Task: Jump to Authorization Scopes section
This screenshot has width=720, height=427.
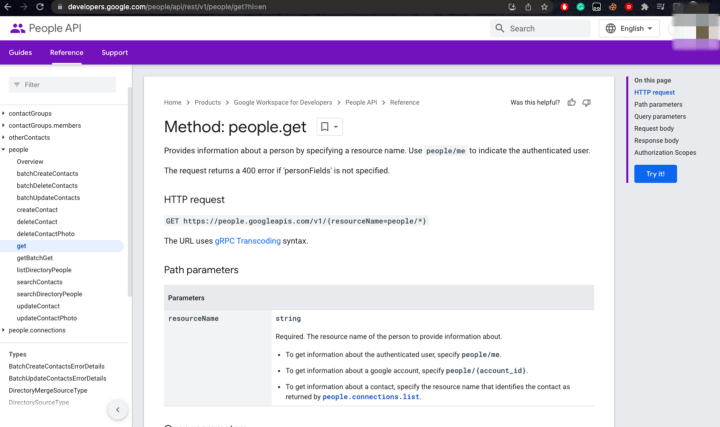Action: [x=665, y=152]
